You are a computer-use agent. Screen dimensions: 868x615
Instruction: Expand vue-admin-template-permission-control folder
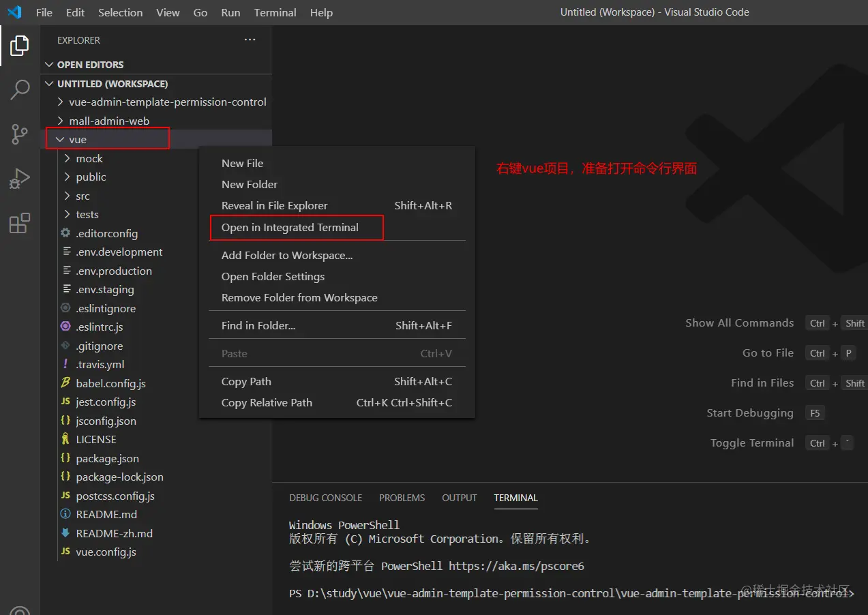pos(156,102)
